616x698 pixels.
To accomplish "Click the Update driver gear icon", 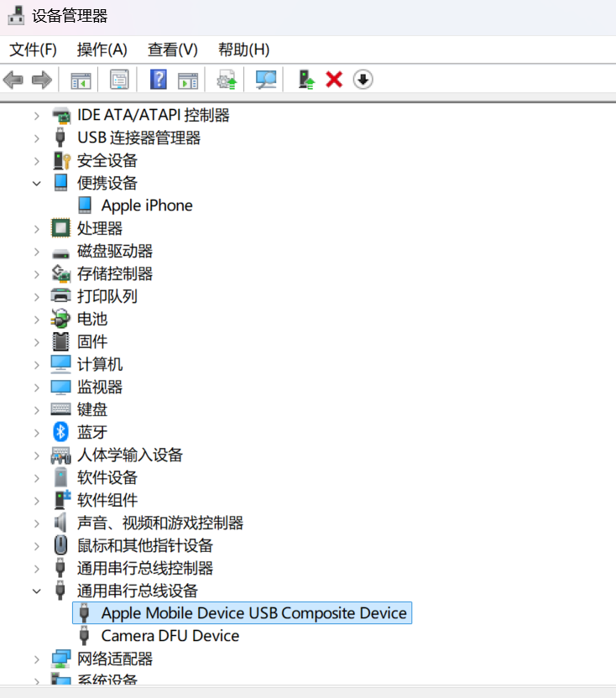I will tap(227, 81).
